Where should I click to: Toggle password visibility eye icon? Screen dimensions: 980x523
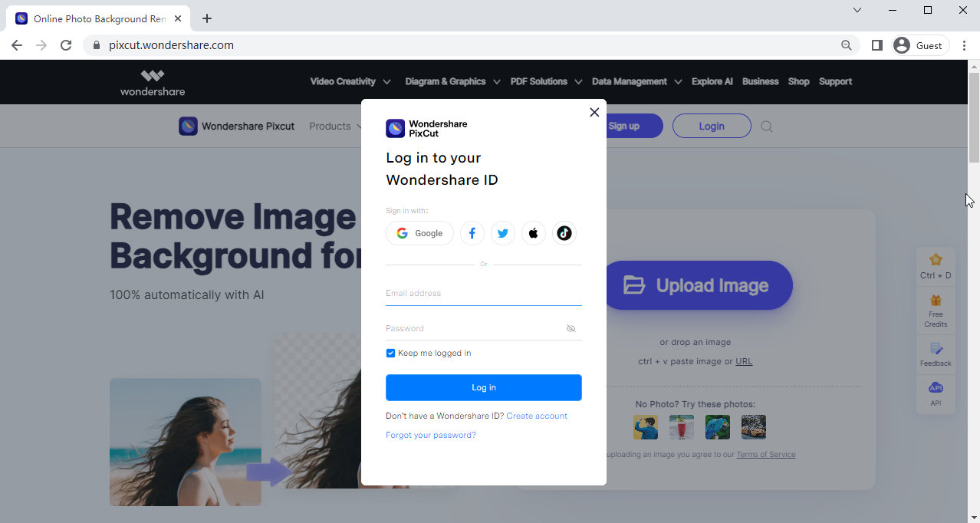point(571,328)
